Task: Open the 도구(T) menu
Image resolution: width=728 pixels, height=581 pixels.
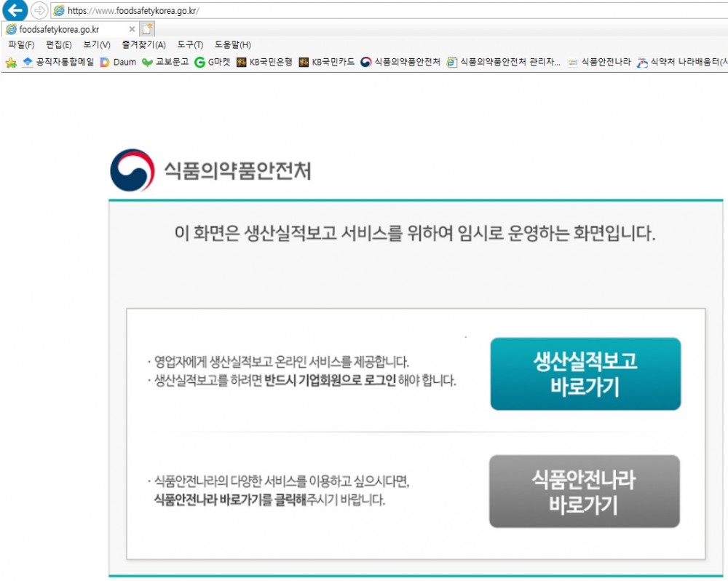Action: (190, 44)
